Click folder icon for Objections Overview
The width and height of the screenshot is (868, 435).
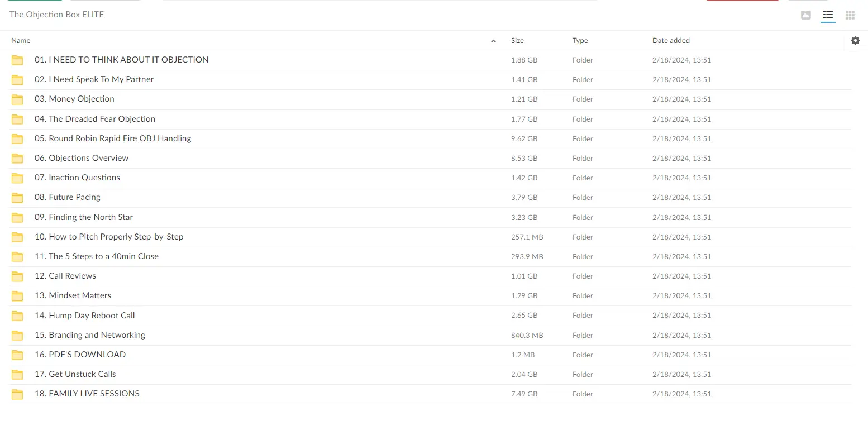coord(17,159)
